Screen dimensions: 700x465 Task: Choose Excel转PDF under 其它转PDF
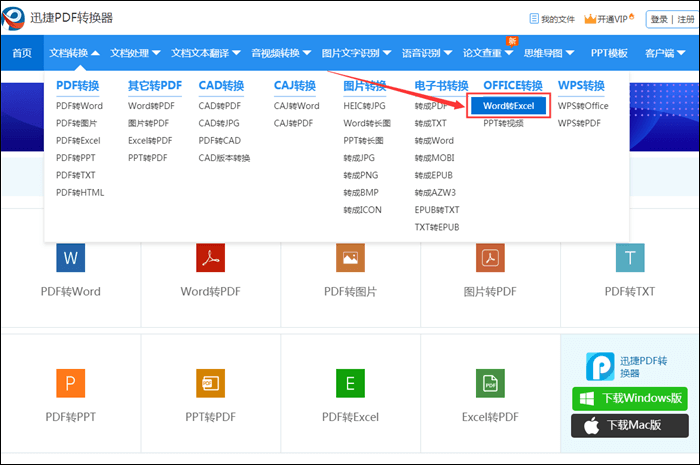(150, 141)
